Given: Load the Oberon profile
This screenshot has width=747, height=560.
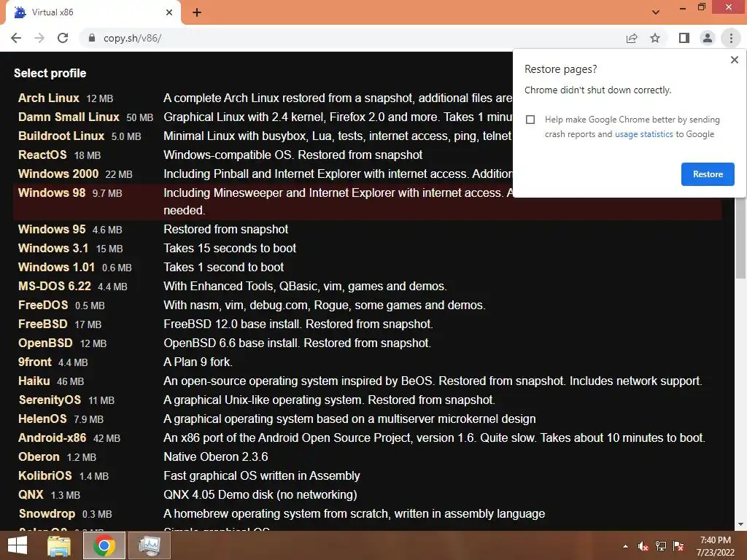Looking at the screenshot, I should (39, 457).
